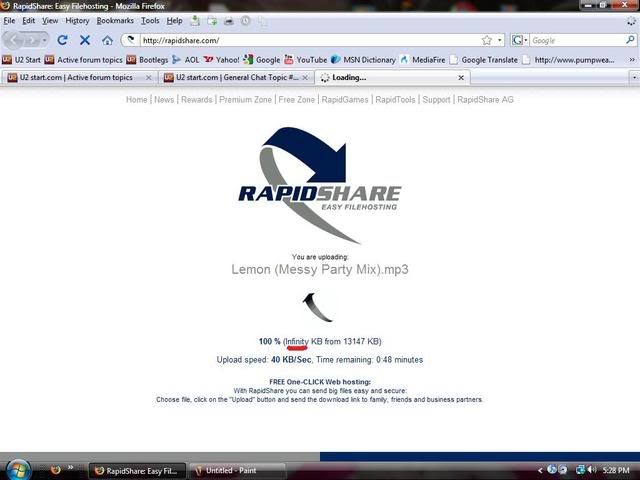Open the YouTube bookmark
This screenshot has height=480, width=640.
click(305, 60)
